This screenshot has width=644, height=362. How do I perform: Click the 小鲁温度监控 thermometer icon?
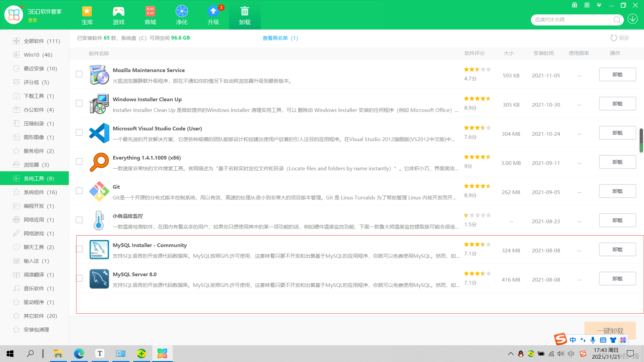coord(99,220)
